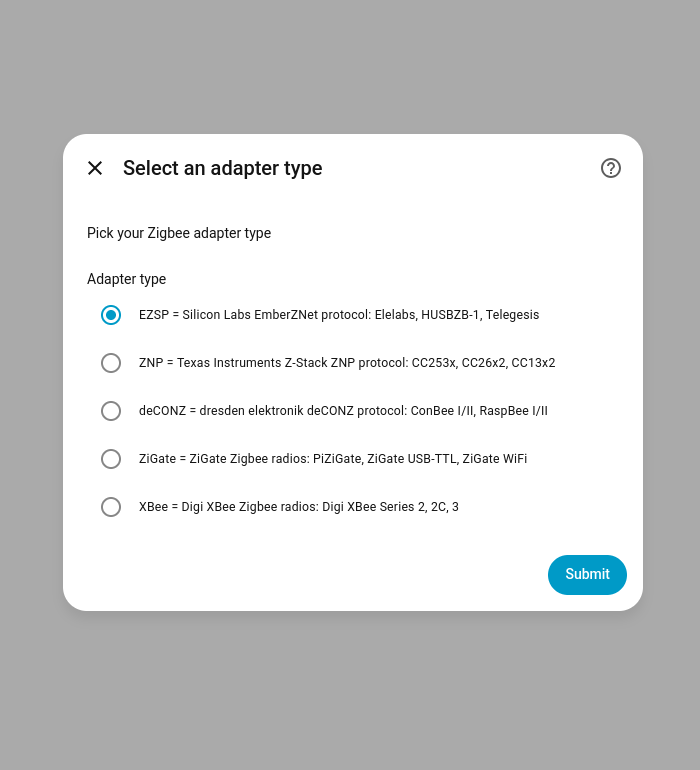Choose the ZNP radio button
The width and height of the screenshot is (700, 770).
(x=111, y=363)
